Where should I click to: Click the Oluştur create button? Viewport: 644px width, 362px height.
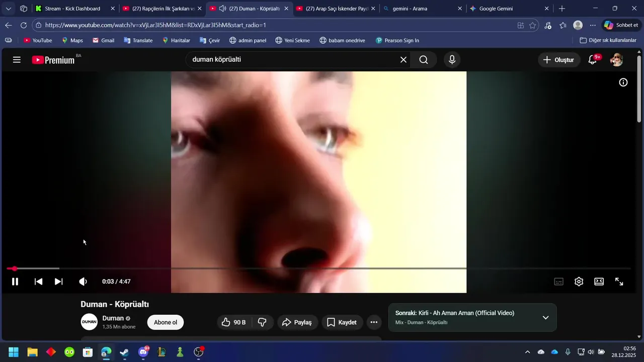coord(559,60)
